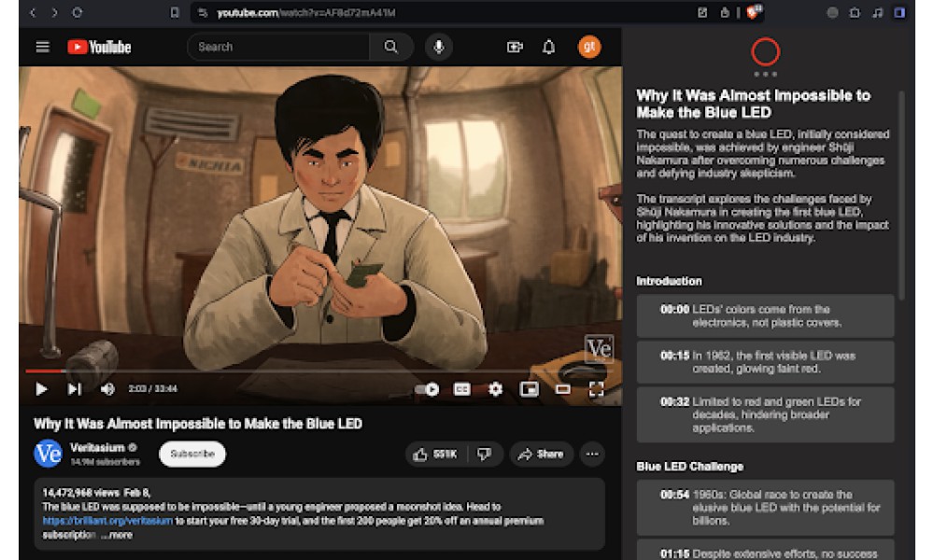Play the video with play button

pos(41,388)
